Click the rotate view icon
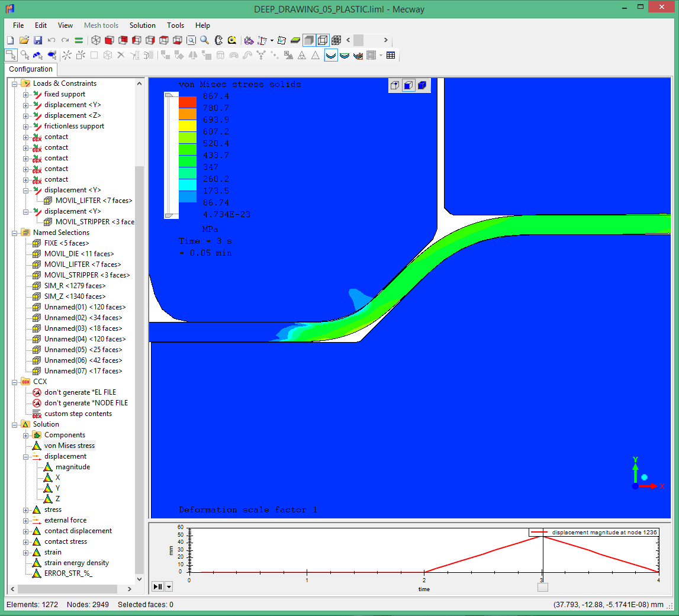Viewport: 679px width, 616px height. tap(218, 40)
